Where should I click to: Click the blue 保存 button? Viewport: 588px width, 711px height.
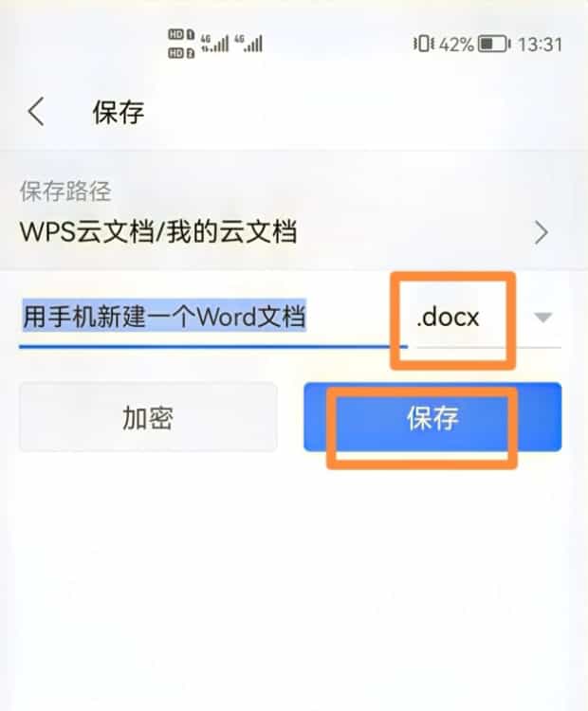432,417
